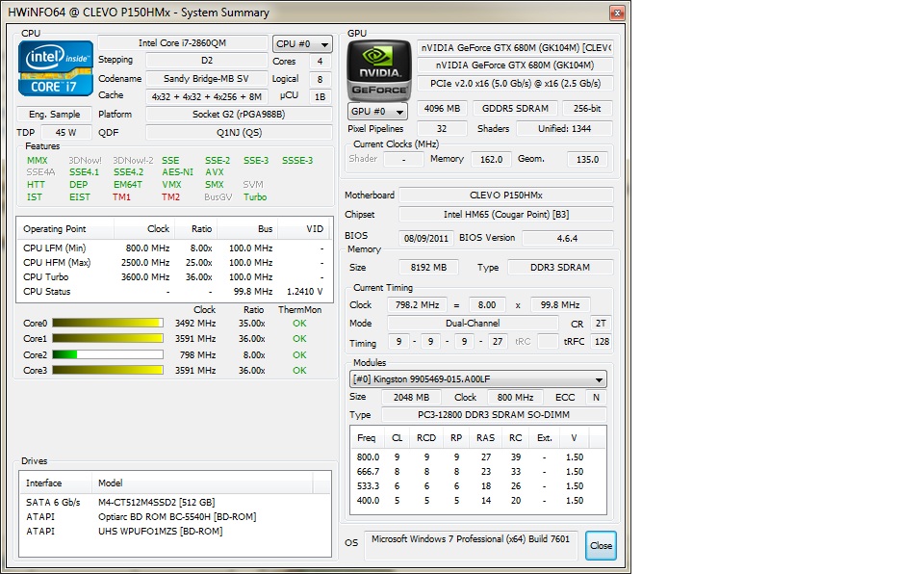Click the VID column header
The width and height of the screenshot is (924, 574).
tap(305, 229)
